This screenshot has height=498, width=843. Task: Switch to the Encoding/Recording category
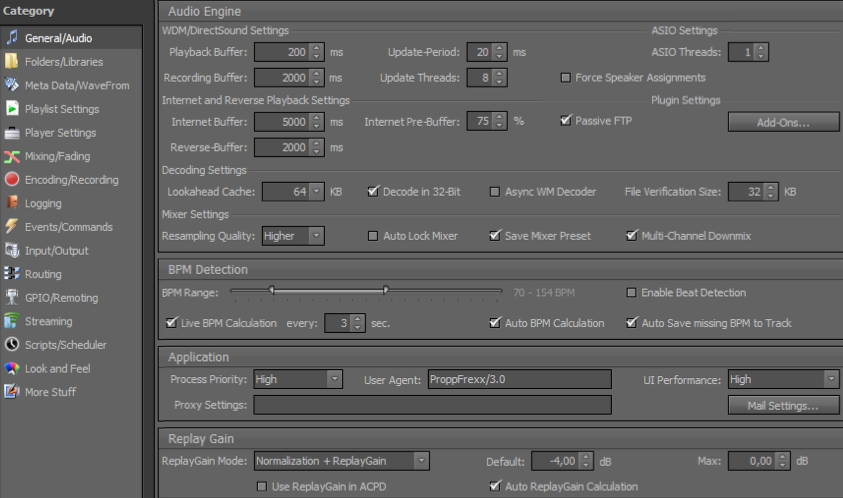[72, 180]
